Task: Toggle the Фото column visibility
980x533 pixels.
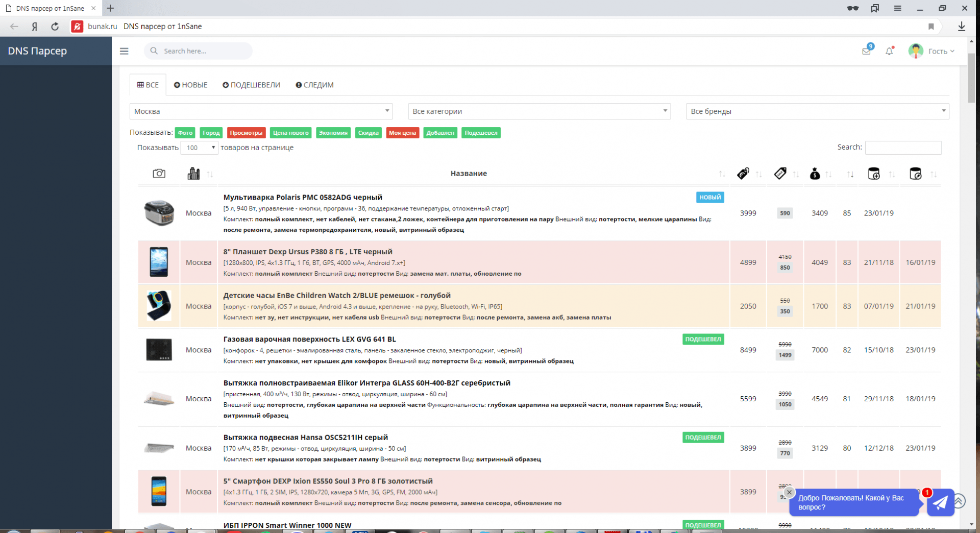Action: 185,133
